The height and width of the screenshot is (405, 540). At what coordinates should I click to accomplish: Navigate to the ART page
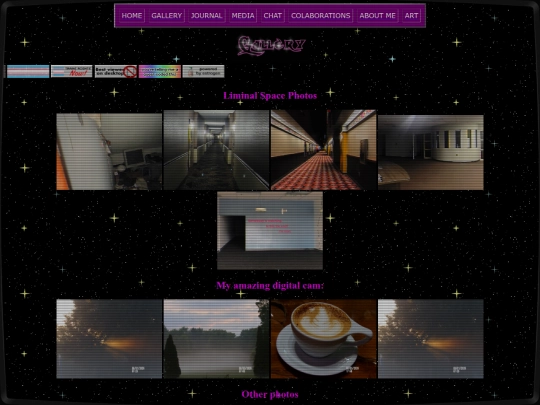pos(411,16)
